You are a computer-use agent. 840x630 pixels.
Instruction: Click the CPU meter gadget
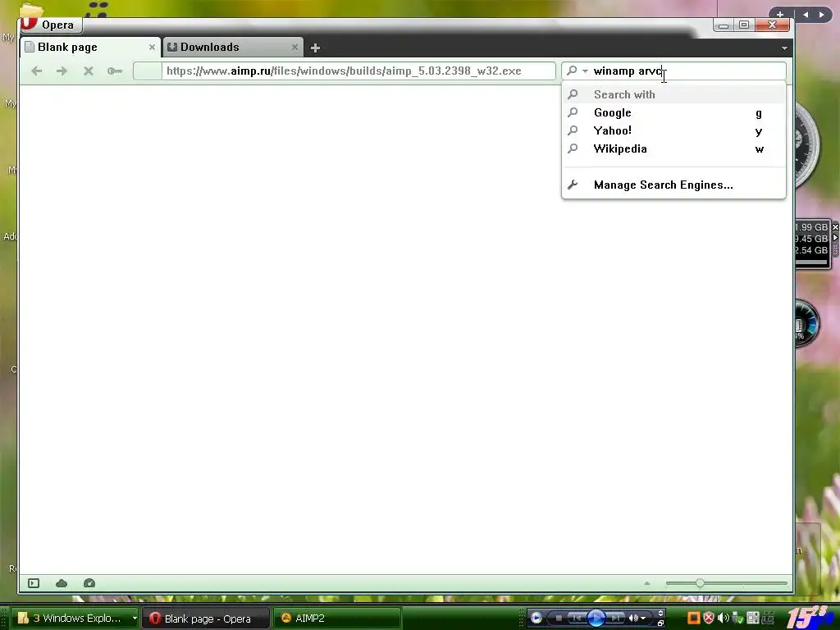(x=807, y=323)
